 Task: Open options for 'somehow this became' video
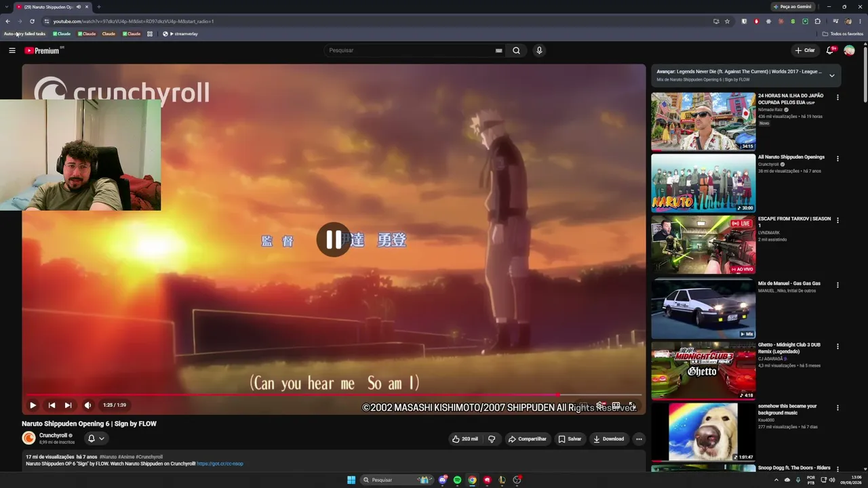(837, 408)
